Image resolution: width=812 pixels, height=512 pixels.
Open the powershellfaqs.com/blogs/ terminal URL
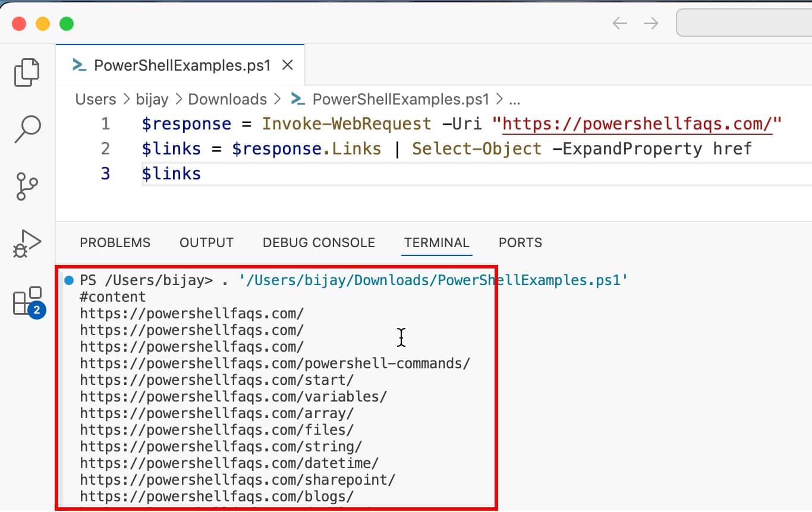217,496
